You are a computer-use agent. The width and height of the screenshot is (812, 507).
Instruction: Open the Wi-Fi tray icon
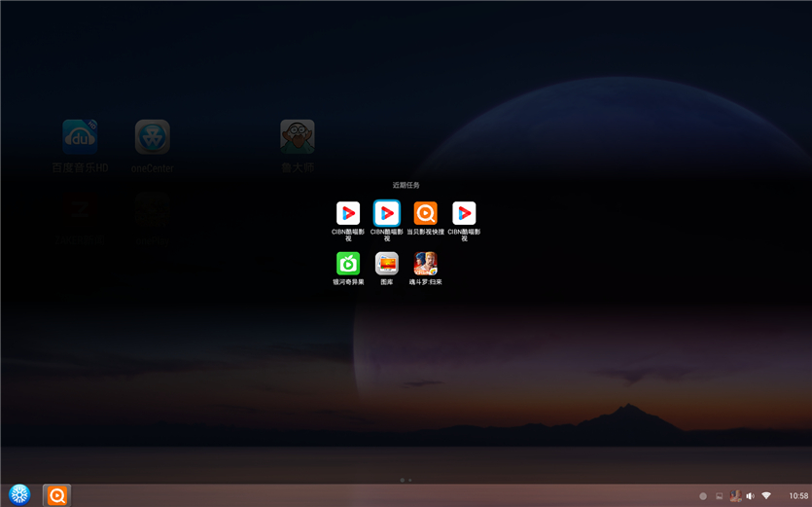click(x=766, y=495)
